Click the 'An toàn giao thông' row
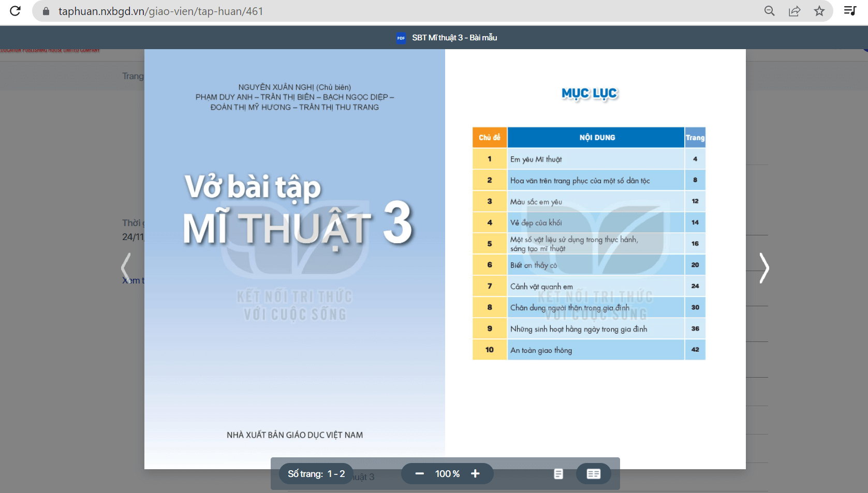The width and height of the screenshot is (868, 493). [x=589, y=350]
